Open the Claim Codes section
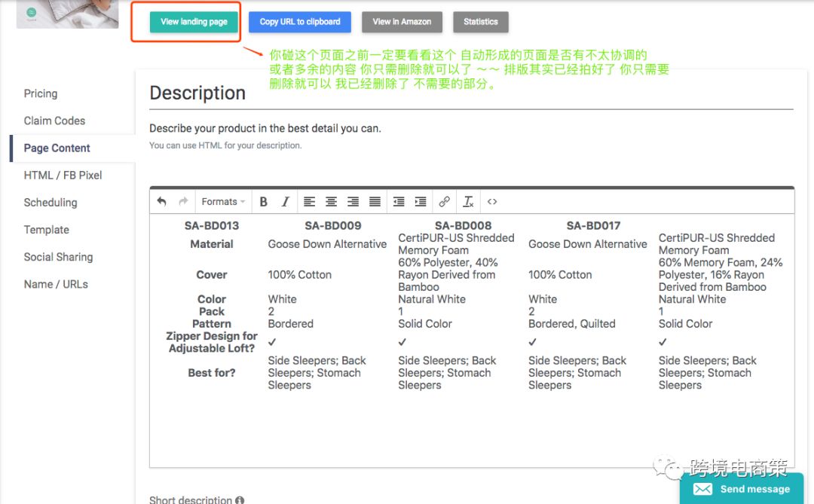 point(54,121)
